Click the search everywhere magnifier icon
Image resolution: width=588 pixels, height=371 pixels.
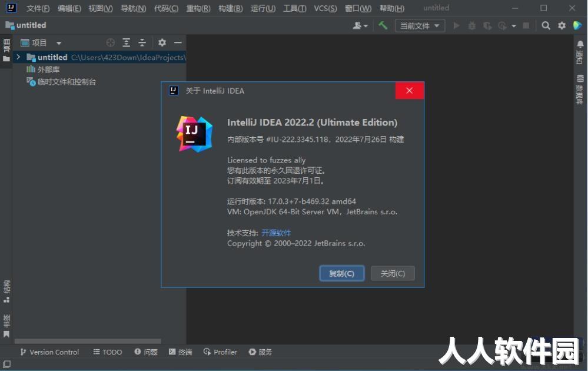tap(546, 25)
